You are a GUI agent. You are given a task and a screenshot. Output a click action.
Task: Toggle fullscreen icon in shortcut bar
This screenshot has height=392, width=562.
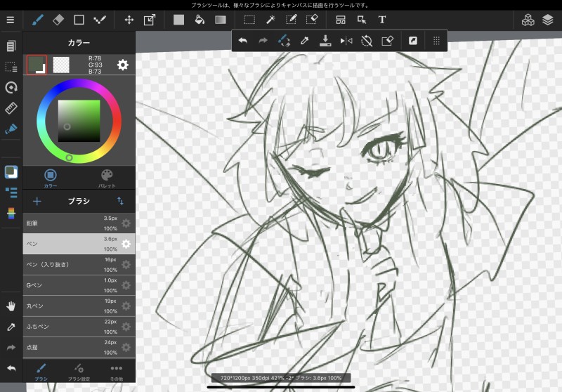pyautogui.click(x=413, y=41)
